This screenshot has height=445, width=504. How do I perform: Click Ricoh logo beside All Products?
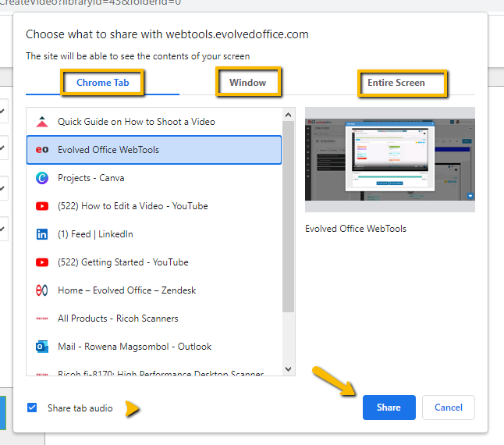point(42,319)
